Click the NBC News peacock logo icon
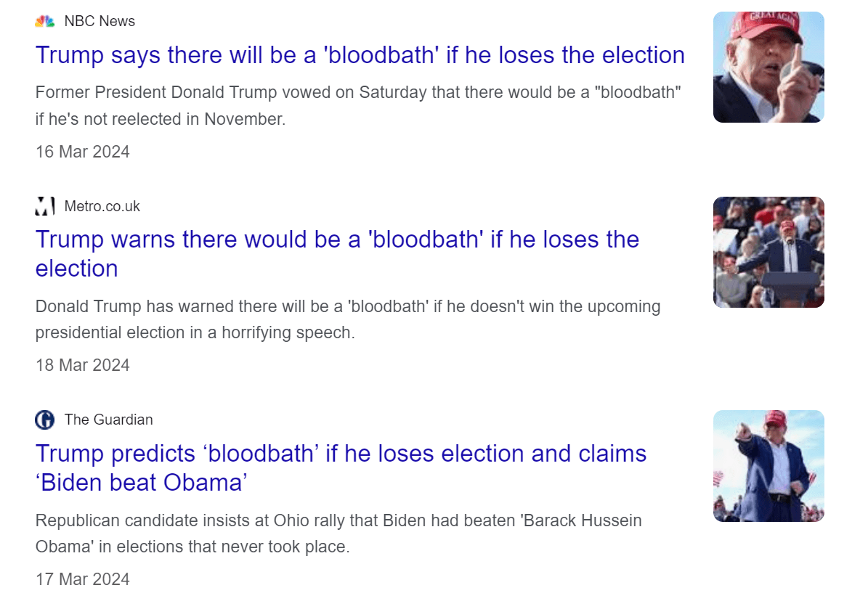The width and height of the screenshot is (868, 601). (45, 21)
